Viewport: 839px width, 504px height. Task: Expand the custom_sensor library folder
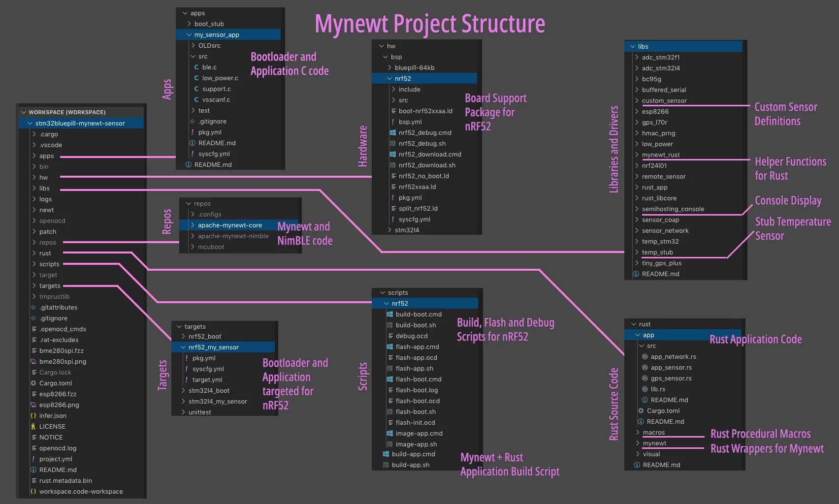point(637,100)
